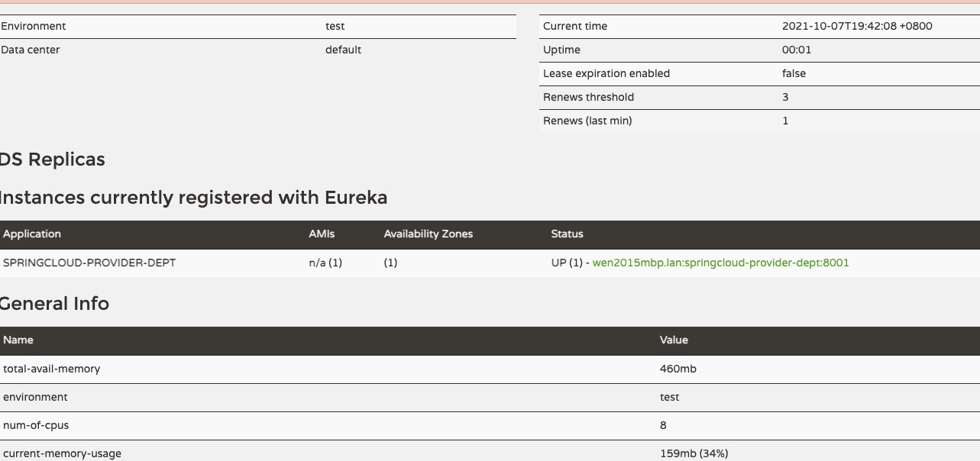980x461 pixels.
Task: Select the 460mb memory value
Action: 678,369
